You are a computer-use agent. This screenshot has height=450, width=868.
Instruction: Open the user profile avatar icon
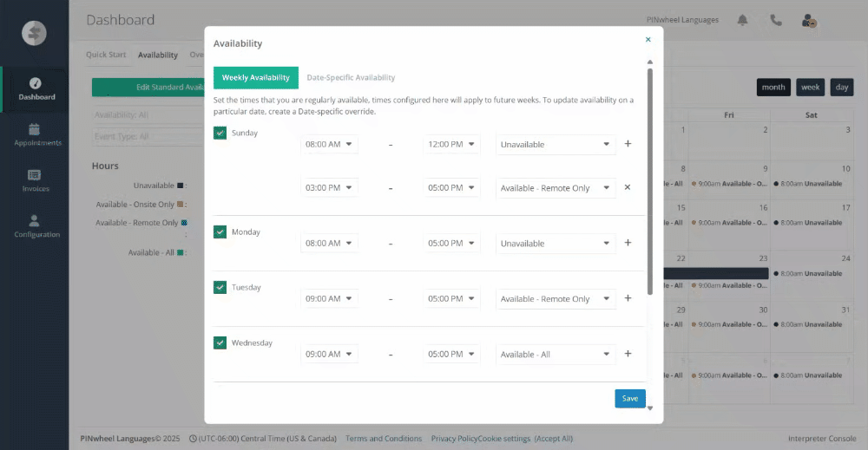pos(809,21)
